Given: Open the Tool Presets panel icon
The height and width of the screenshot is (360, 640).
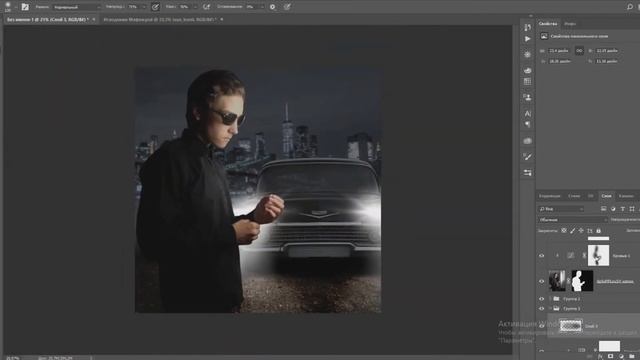Looking at the screenshot, I should pyautogui.click(x=527, y=173).
